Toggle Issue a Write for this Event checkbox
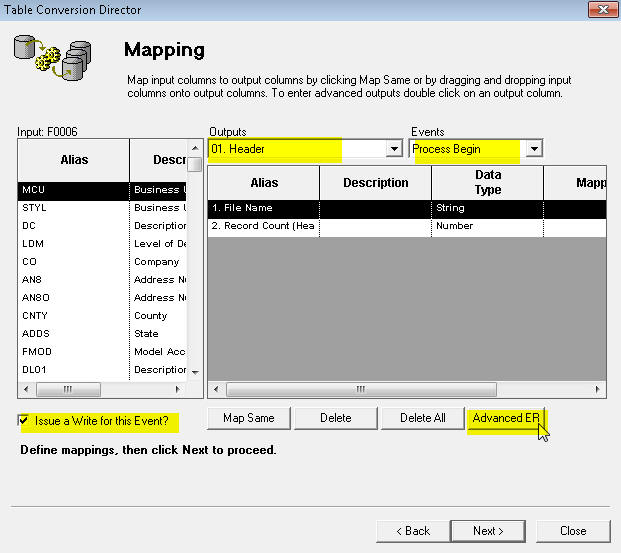 23,420
